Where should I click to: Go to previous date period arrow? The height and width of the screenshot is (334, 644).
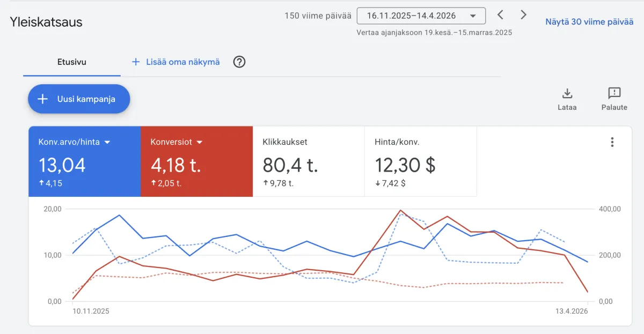tap(500, 15)
